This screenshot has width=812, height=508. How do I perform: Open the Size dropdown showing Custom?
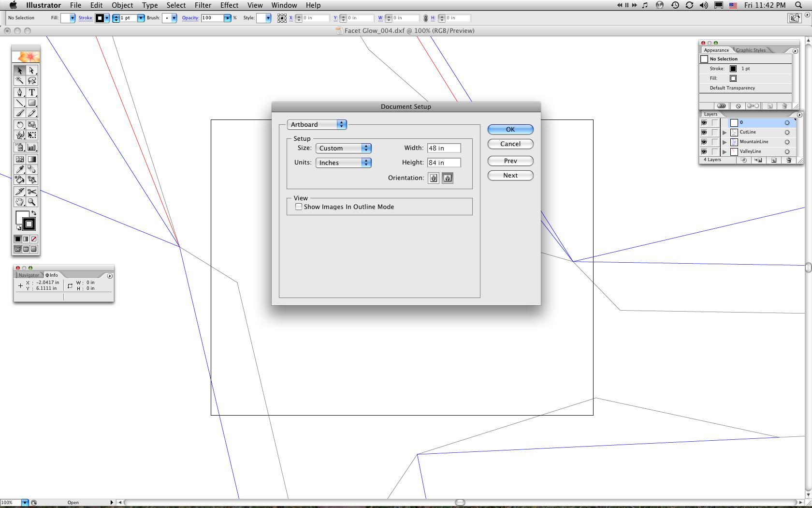(343, 148)
